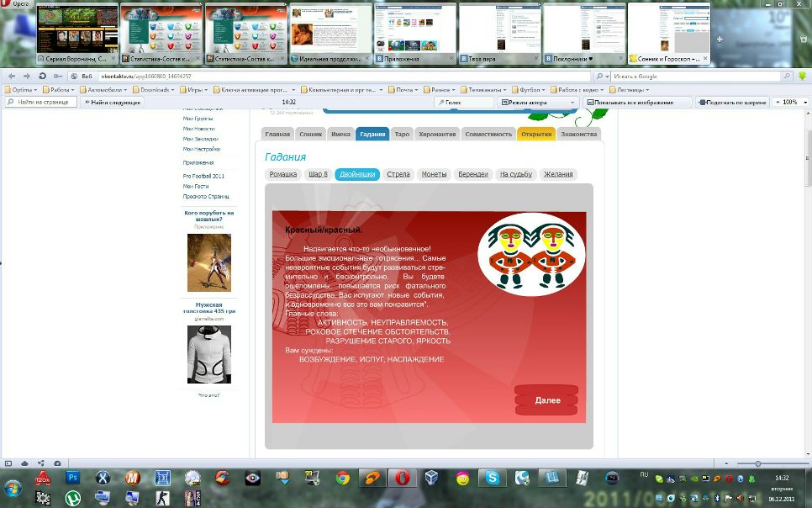Open Skype from the taskbar
The width and height of the screenshot is (812, 508).
coord(491,478)
